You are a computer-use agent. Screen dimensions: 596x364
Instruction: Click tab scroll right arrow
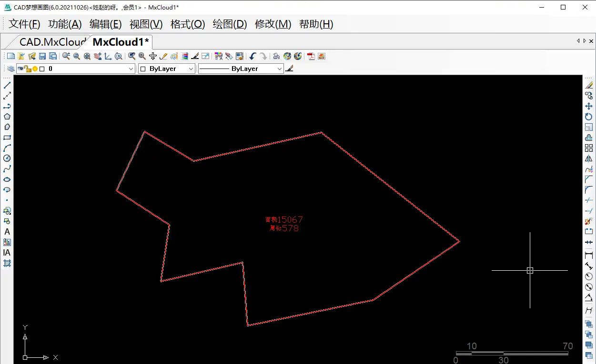[585, 41]
